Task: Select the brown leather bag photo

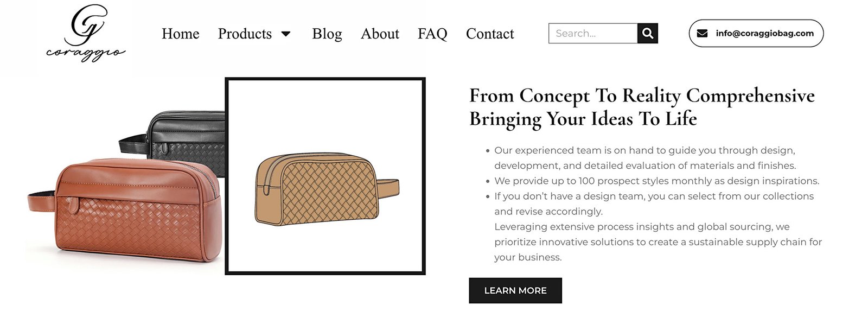Action: point(126,210)
